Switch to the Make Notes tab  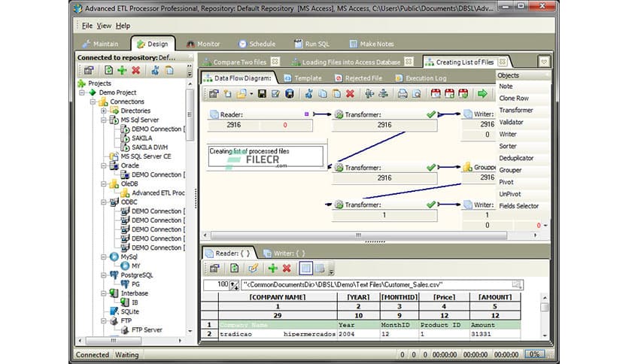(x=372, y=44)
